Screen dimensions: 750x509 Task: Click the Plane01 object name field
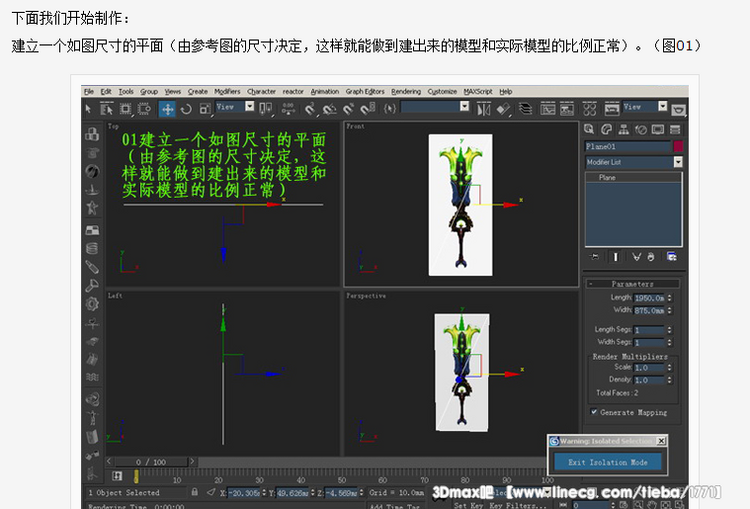point(628,146)
